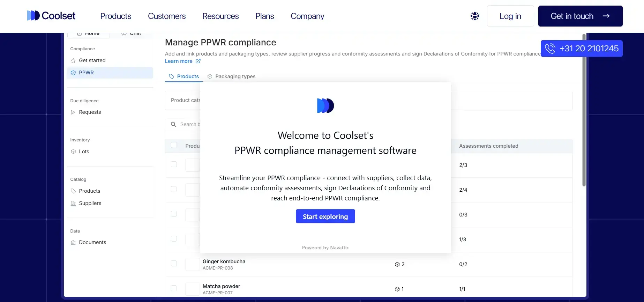The height and width of the screenshot is (302, 644).
Task: Click the Start exploring button
Action: coord(325,216)
